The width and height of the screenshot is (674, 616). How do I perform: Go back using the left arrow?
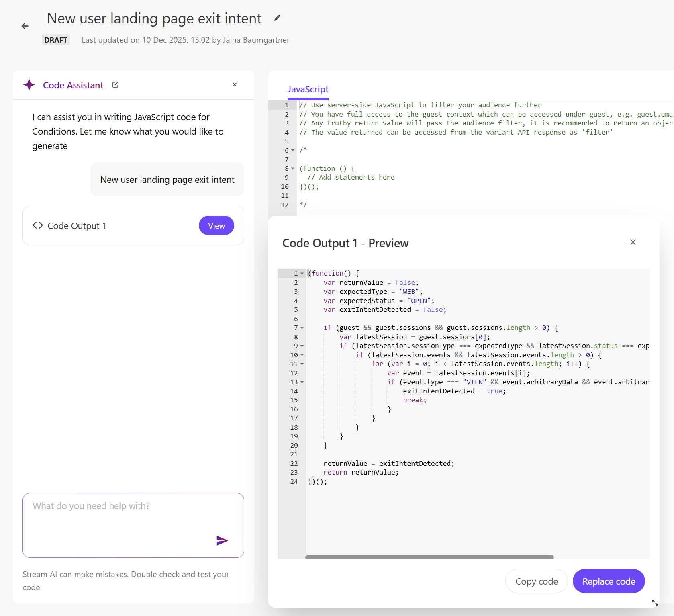[x=25, y=26]
